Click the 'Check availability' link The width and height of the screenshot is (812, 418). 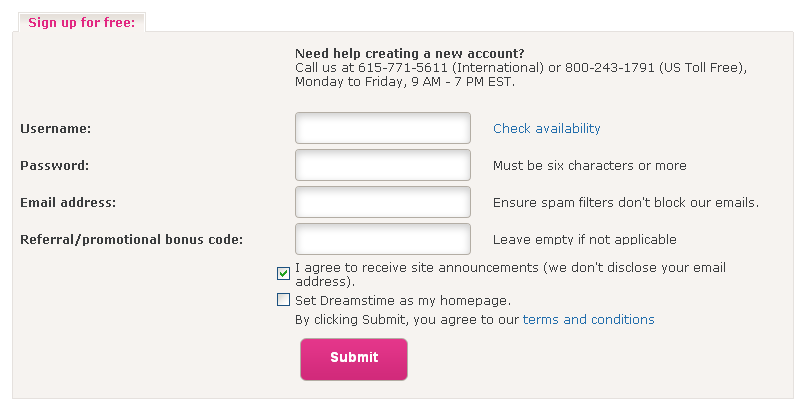[546, 128]
